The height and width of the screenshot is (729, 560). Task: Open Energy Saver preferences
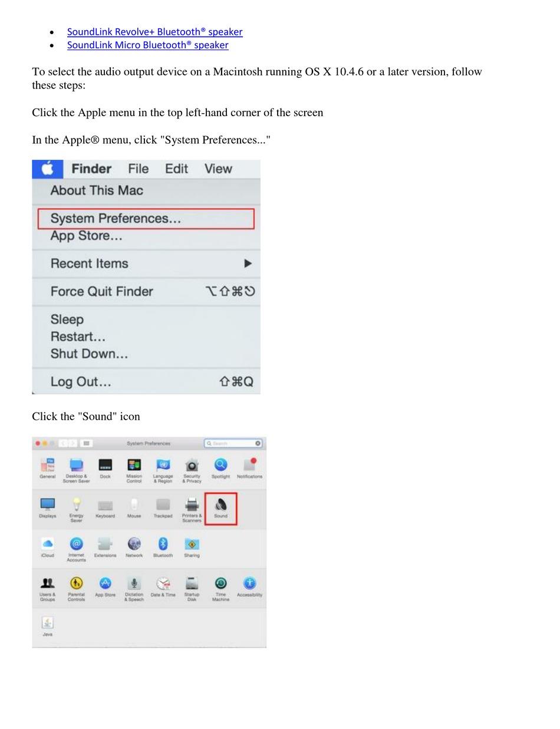(x=76, y=510)
